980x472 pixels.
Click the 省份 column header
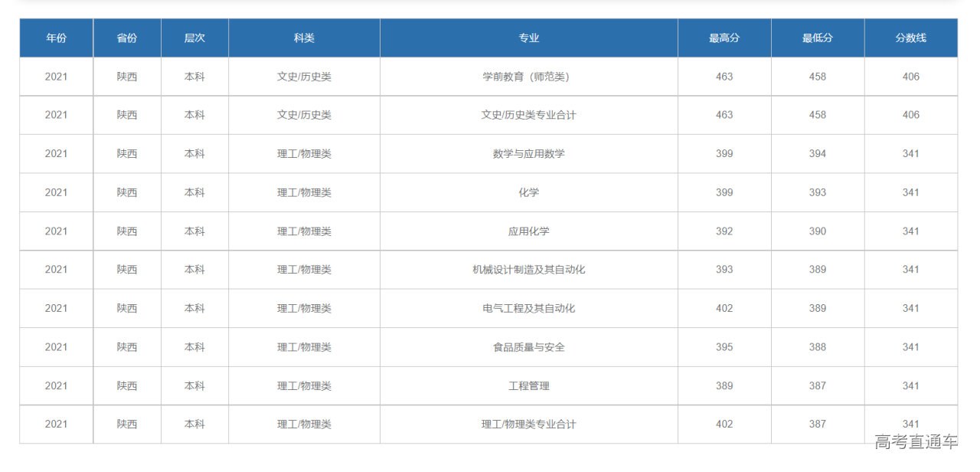point(127,38)
